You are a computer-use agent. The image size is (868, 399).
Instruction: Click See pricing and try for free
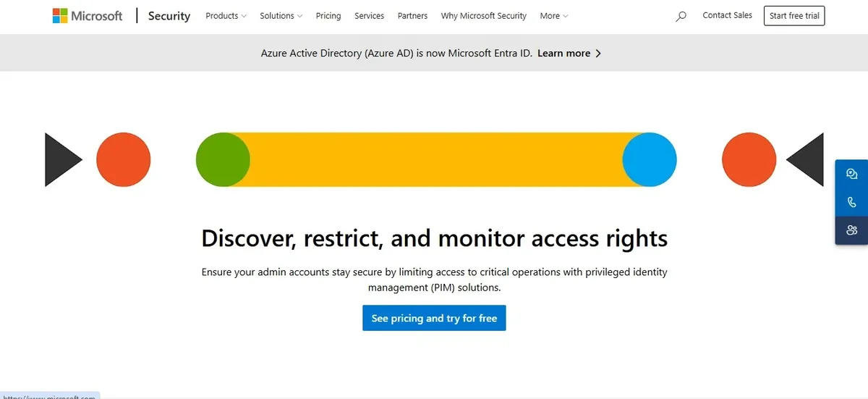click(x=434, y=318)
